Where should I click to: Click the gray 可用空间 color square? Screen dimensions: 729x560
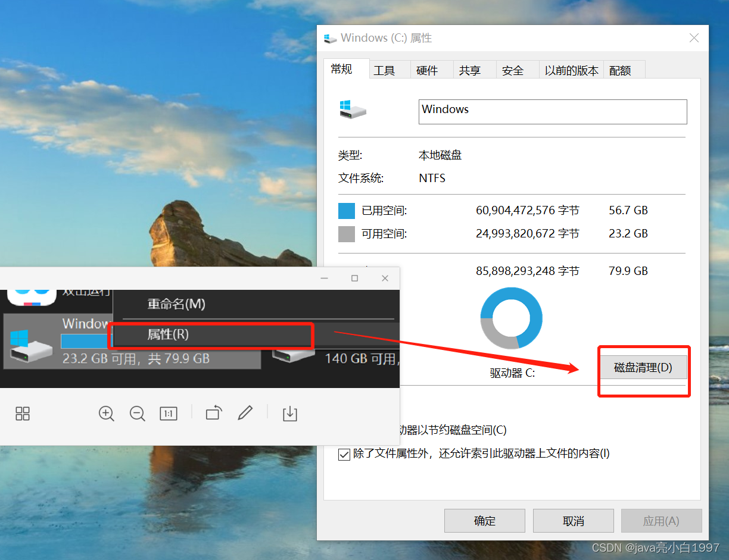pos(347,234)
